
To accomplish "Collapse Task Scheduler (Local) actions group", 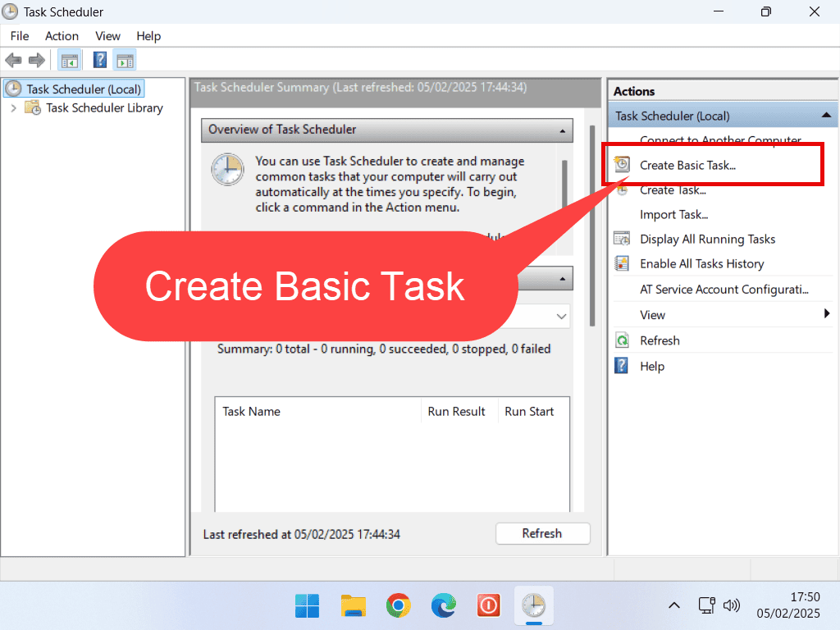I will (825, 116).
